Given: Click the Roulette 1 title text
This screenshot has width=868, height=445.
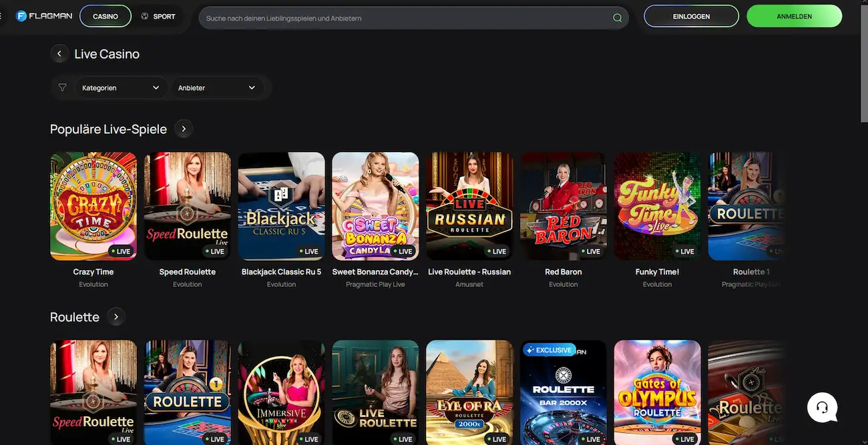Looking at the screenshot, I should click(x=751, y=272).
